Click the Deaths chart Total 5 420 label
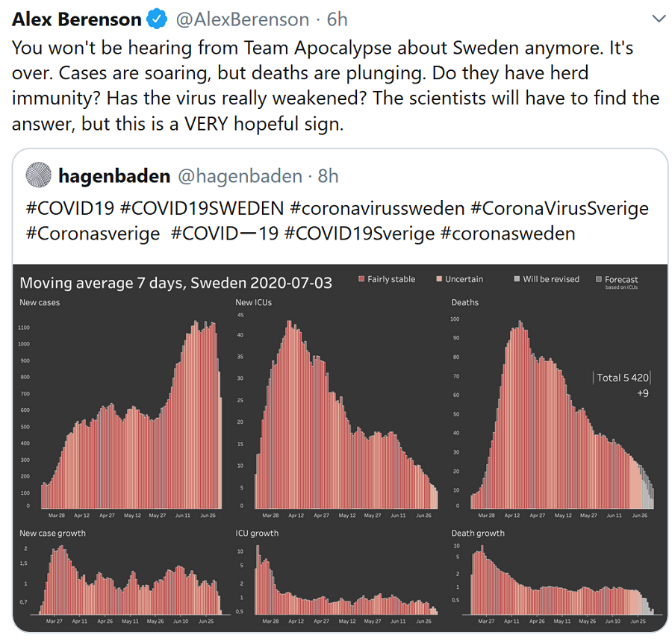Image resolution: width=672 pixels, height=641 pixels. point(622,378)
